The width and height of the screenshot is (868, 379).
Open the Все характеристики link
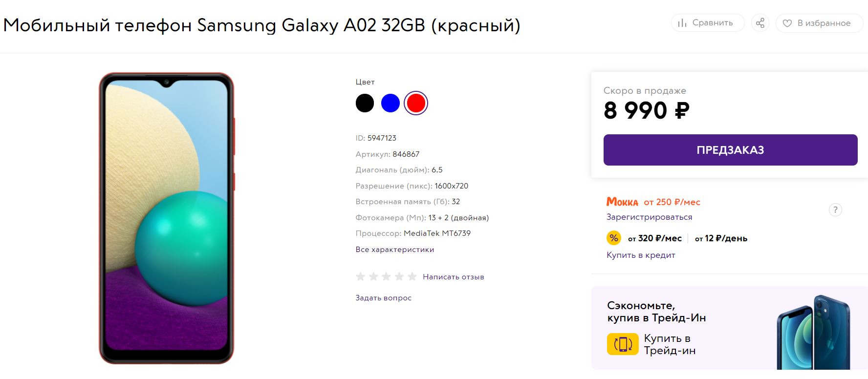tap(395, 250)
